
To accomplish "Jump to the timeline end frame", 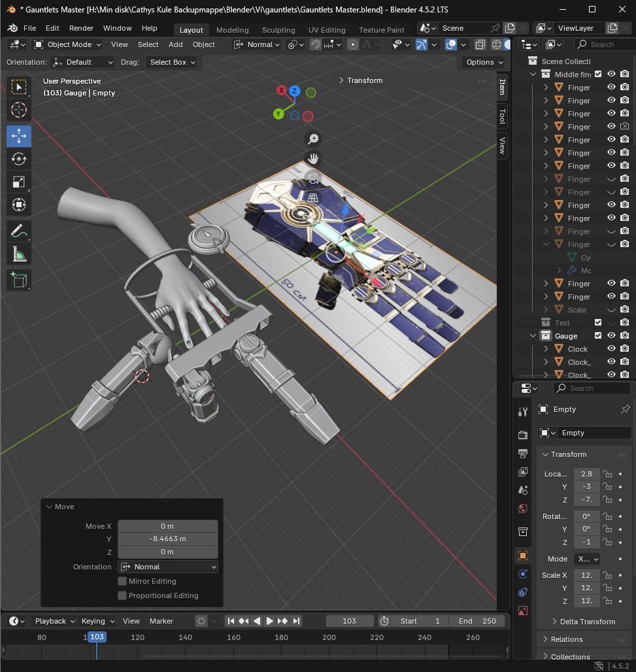I will (296, 621).
